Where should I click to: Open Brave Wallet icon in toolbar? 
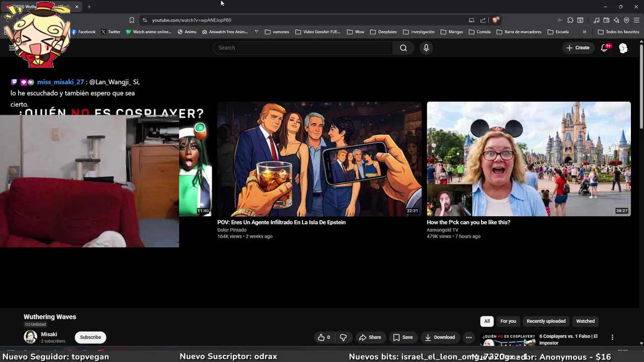pyautogui.click(x=606, y=20)
